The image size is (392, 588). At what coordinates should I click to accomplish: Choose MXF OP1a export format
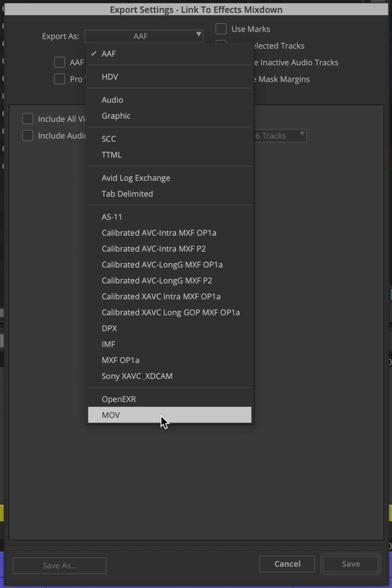pyautogui.click(x=170, y=360)
